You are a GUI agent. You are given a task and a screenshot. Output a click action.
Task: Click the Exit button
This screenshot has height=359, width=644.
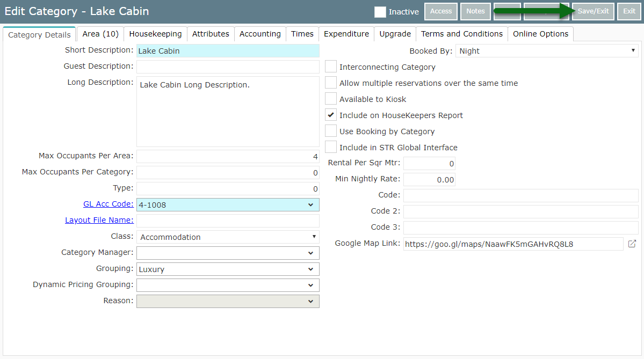pos(629,11)
